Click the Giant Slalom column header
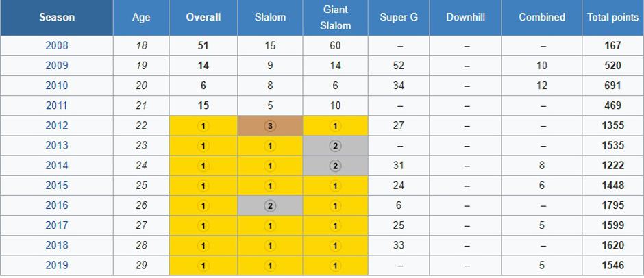The height and width of the screenshot is (278, 644). tap(336, 18)
